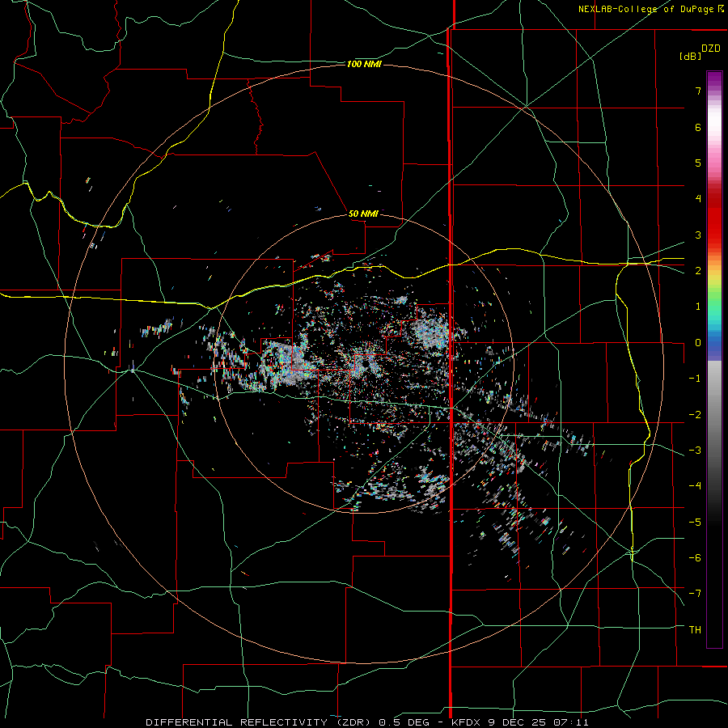This screenshot has height=728, width=728.
Task: Click the 6 value on the color scale
Action: tap(698, 127)
